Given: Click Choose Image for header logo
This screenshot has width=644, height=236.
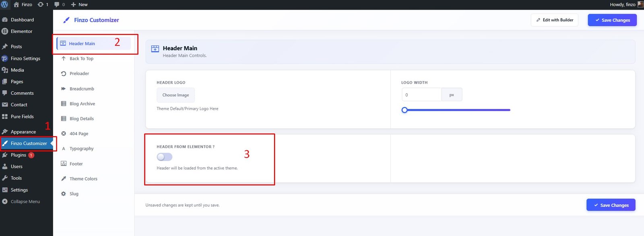Looking at the screenshot, I should pyautogui.click(x=175, y=95).
